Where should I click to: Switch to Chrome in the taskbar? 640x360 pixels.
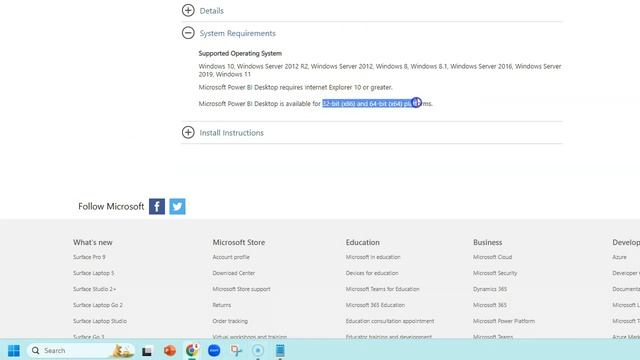[x=192, y=350]
